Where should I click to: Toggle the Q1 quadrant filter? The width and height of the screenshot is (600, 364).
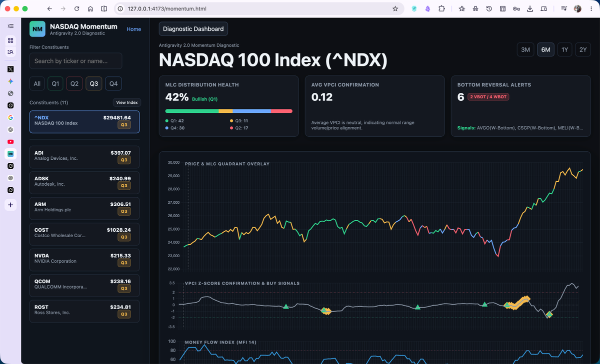pyautogui.click(x=55, y=83)
